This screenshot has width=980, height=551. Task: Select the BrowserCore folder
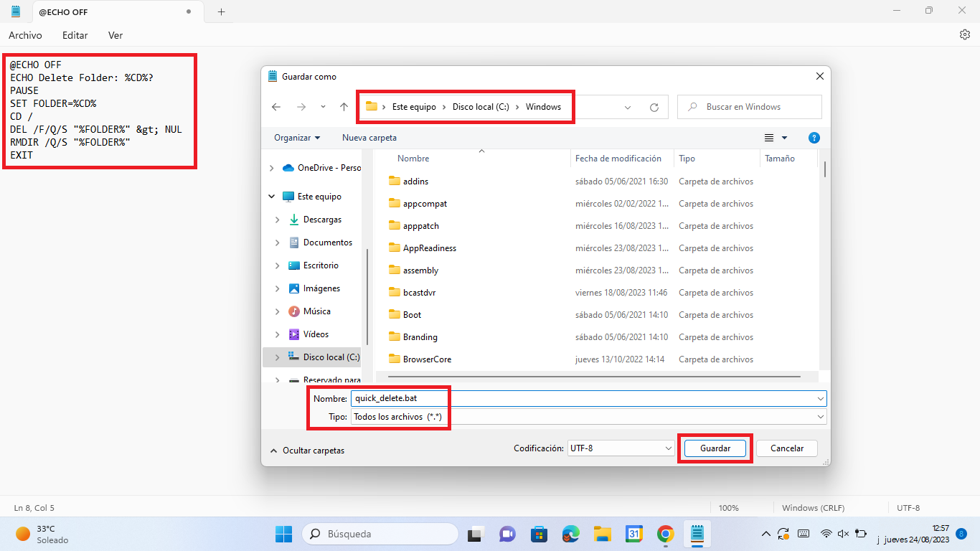[x=427, y=359]
